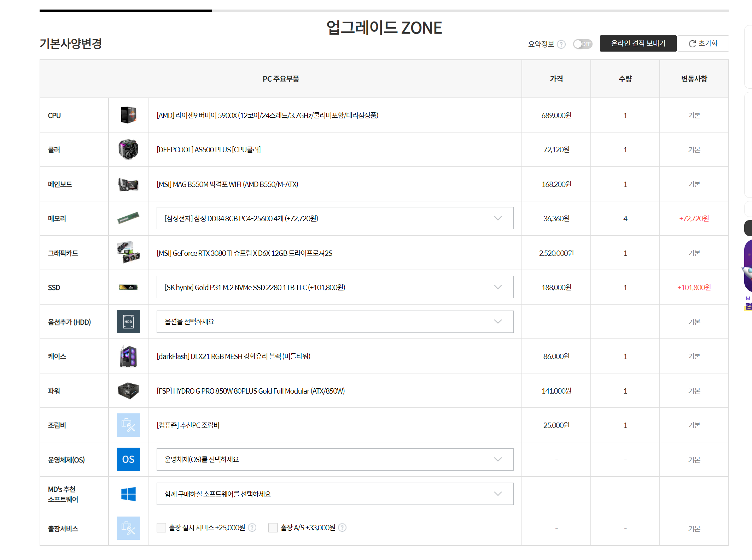Image resolution: width=752 pixels, height=560 pixels.
Task: Click the Windows logo software icon
Action: pos(128,494)
